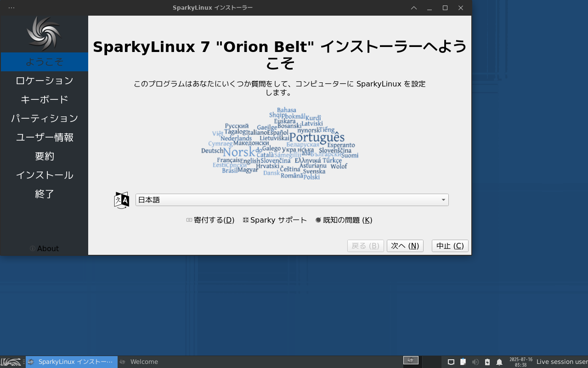Select the インストール step in the sidebar
Screen dimensions: 588x368
coord(45,175)
